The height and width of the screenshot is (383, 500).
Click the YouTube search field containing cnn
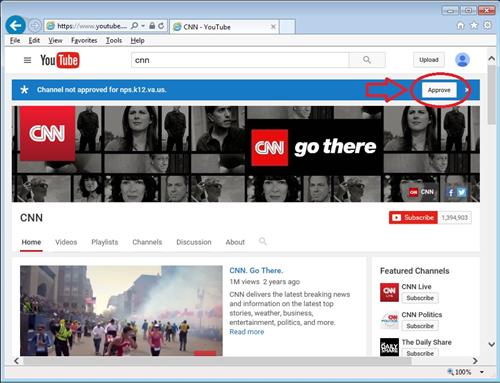click(x=240, y=60)
